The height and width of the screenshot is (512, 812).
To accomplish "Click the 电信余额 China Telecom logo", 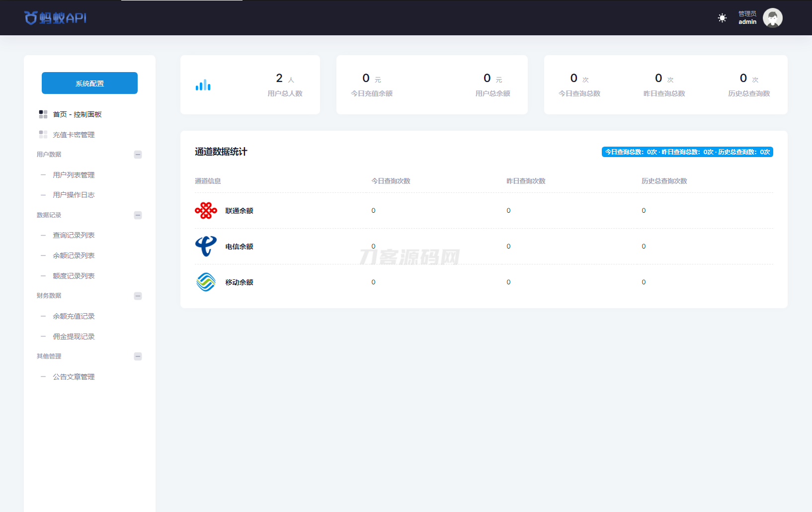I will click(x=206, y=246).
